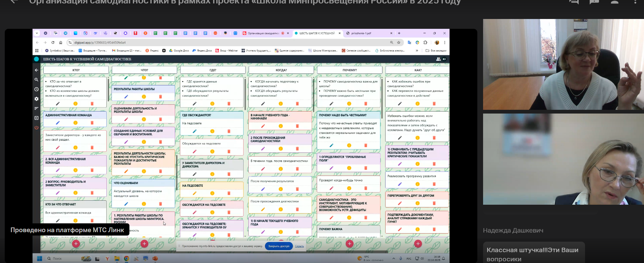Delete the 'РЕЗУЛЬТАТЫ РАБОТЫ ШКОЛЫ' card
The height and width of the screenshot is (263, 644).
(161, 97)
